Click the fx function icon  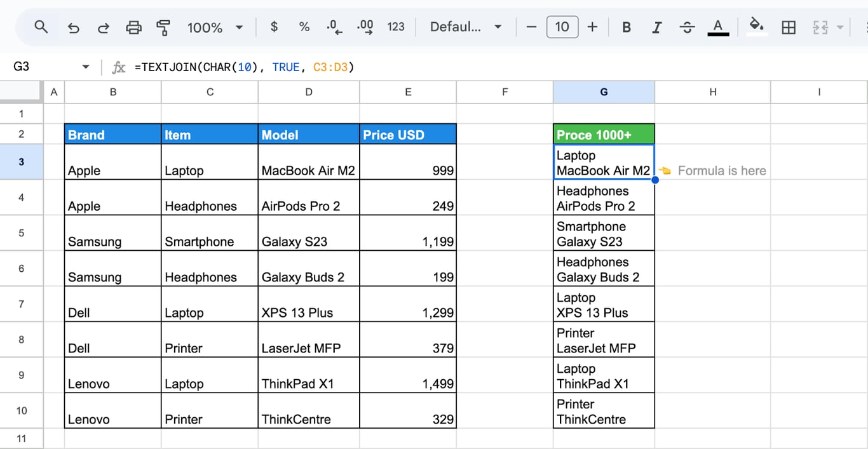(119, 67)
